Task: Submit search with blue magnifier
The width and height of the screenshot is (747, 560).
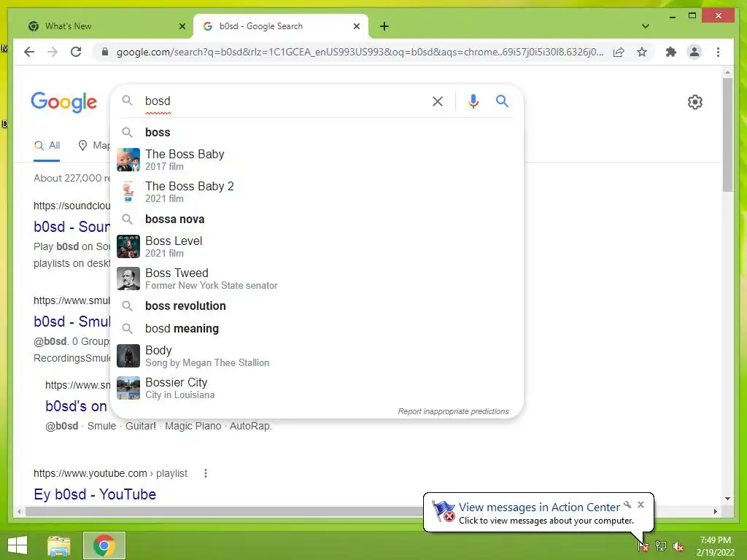Action: tap(502, 101)
